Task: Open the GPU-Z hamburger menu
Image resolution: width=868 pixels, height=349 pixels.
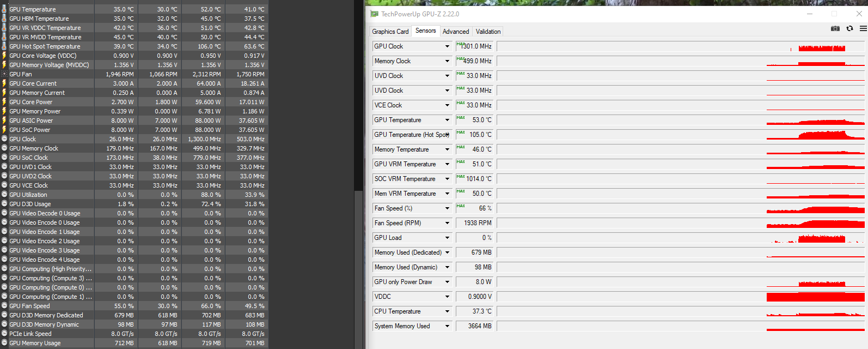Action: (x=863, y=28)
